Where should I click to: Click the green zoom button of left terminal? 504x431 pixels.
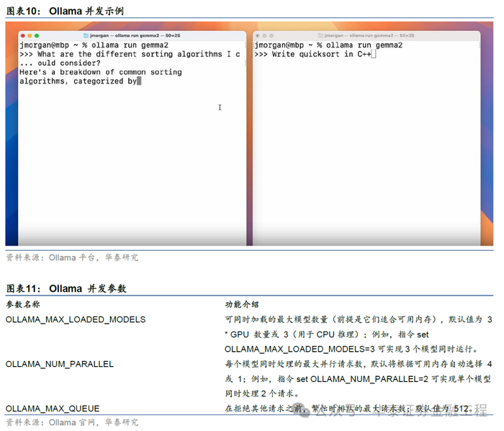coord(37,36)
